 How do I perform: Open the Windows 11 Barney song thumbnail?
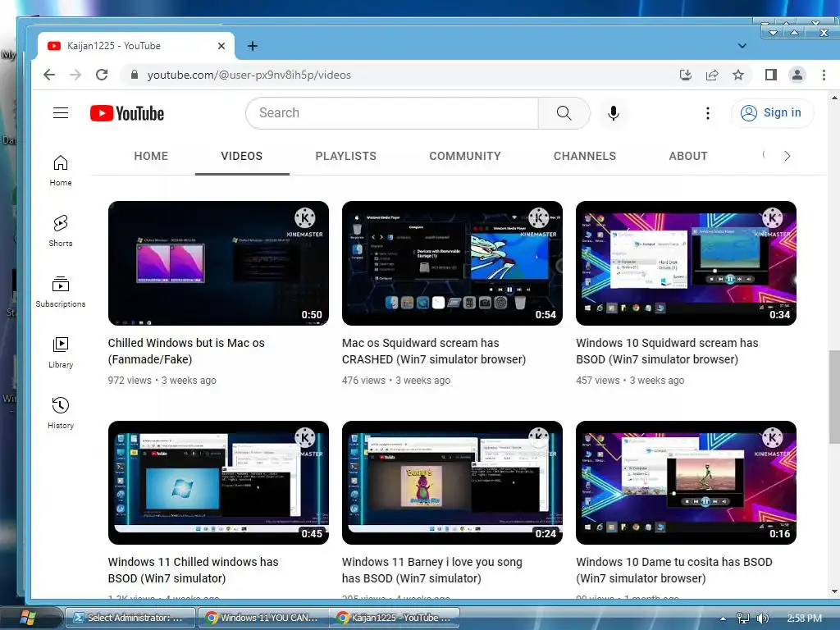tap(452, 482)
